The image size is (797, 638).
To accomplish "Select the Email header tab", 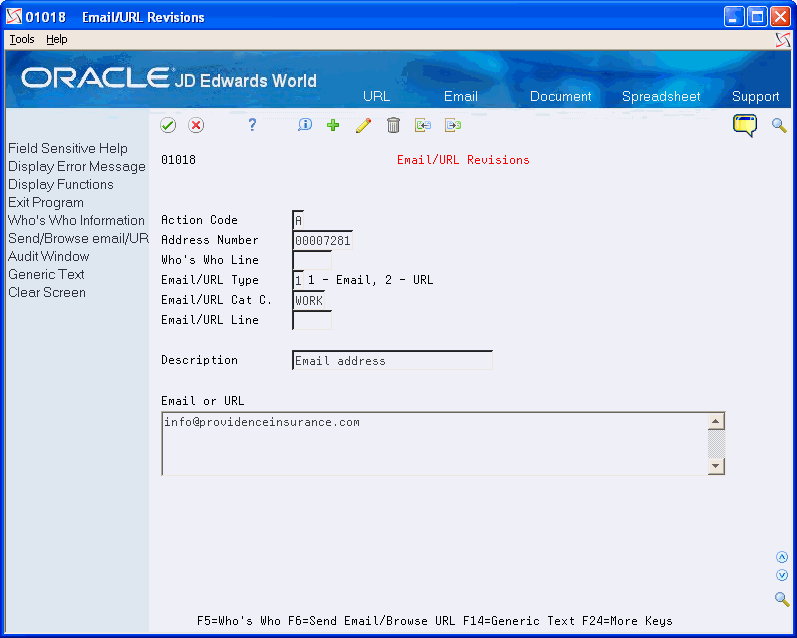I will (461, 96).
